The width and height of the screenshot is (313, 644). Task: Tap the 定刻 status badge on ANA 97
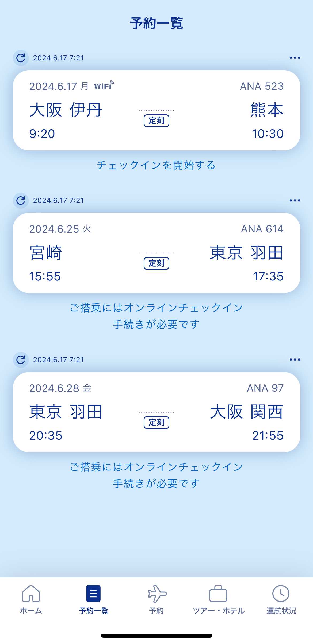tap(156, 423)
